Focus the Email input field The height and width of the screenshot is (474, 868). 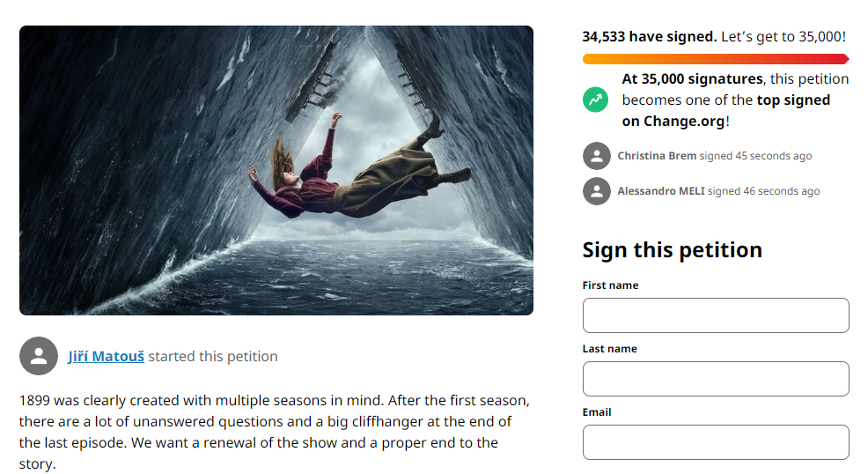click(716, 442)
